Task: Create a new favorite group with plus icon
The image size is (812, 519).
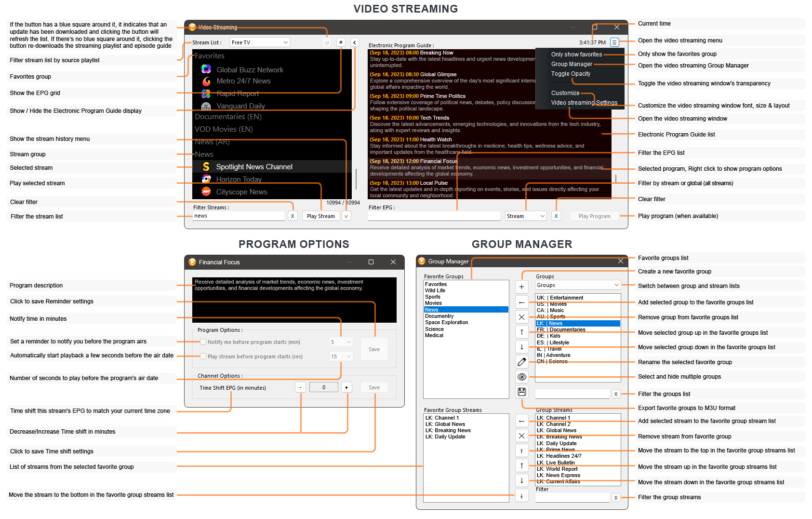Action: click(x=521, y=287)
